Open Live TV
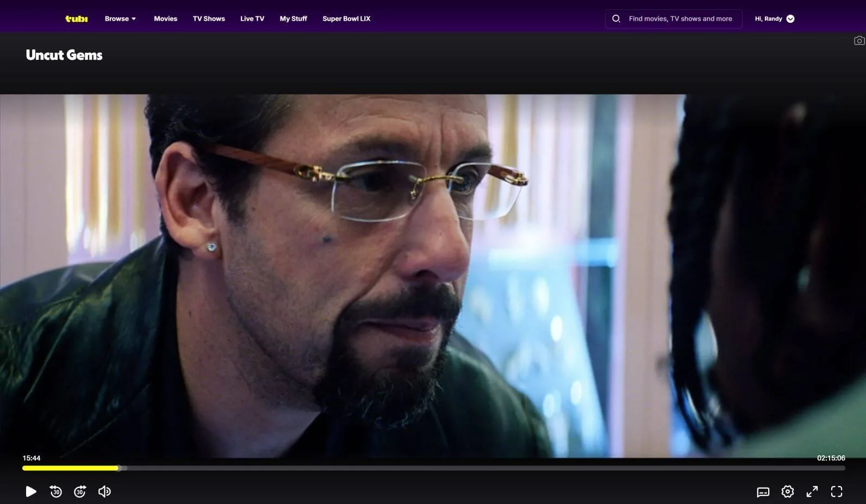The image size is (866, 504). pyautogui.click(x=252, y=18)
